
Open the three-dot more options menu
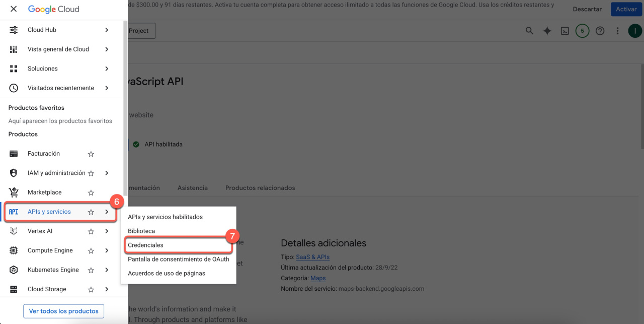point(617,31)
